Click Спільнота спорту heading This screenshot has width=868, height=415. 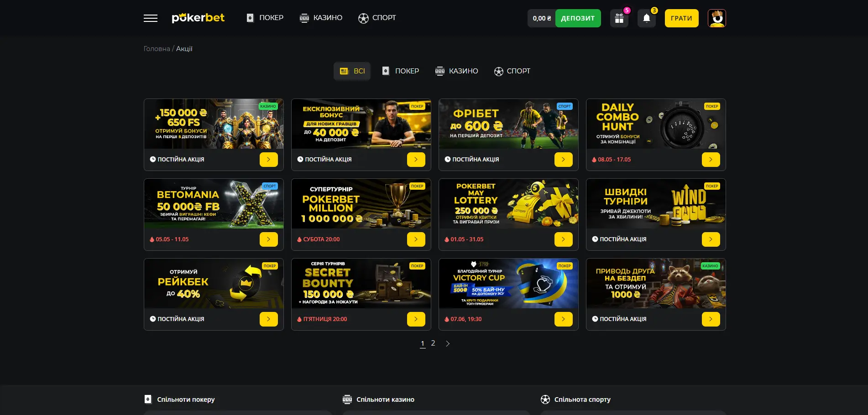[582, 399]
